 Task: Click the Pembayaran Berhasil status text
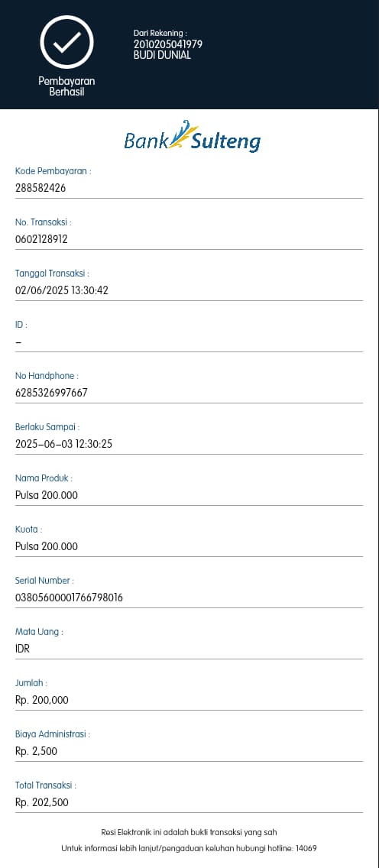point(67,86)
